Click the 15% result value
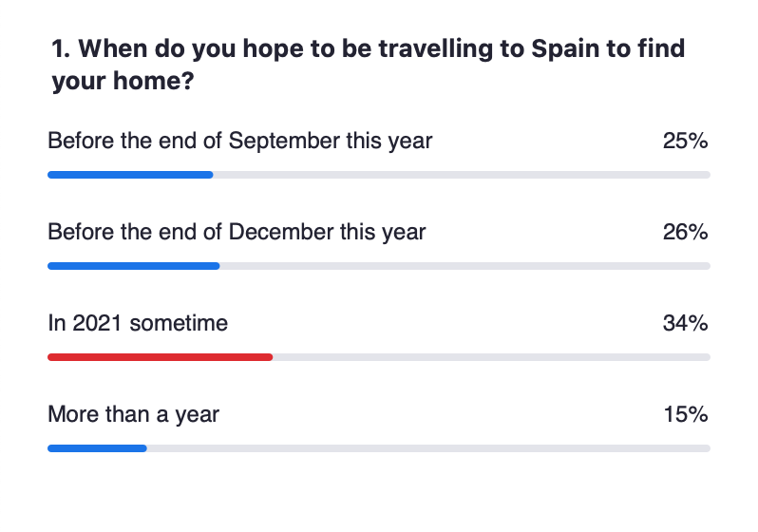 685,414
